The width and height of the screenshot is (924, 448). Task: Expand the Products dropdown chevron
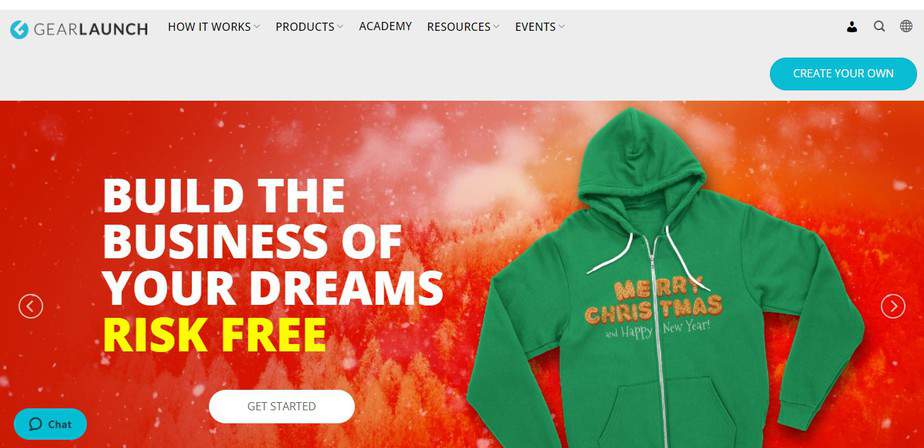point(339,27)
